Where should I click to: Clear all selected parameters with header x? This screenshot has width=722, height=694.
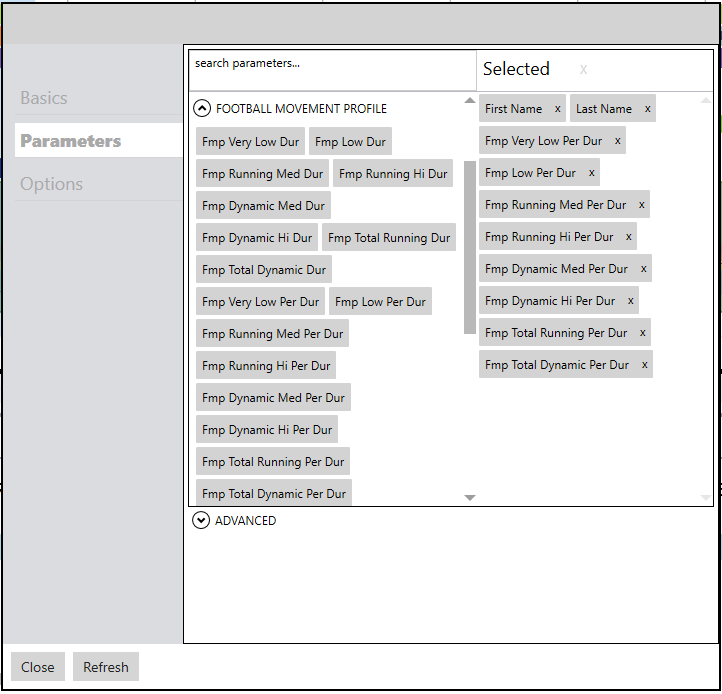coord(584,70)
